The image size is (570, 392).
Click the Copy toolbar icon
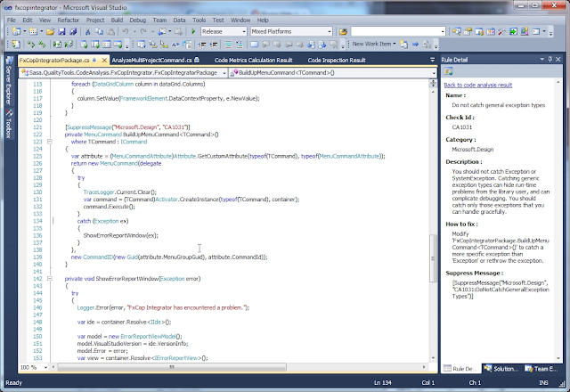click(99, 32)
